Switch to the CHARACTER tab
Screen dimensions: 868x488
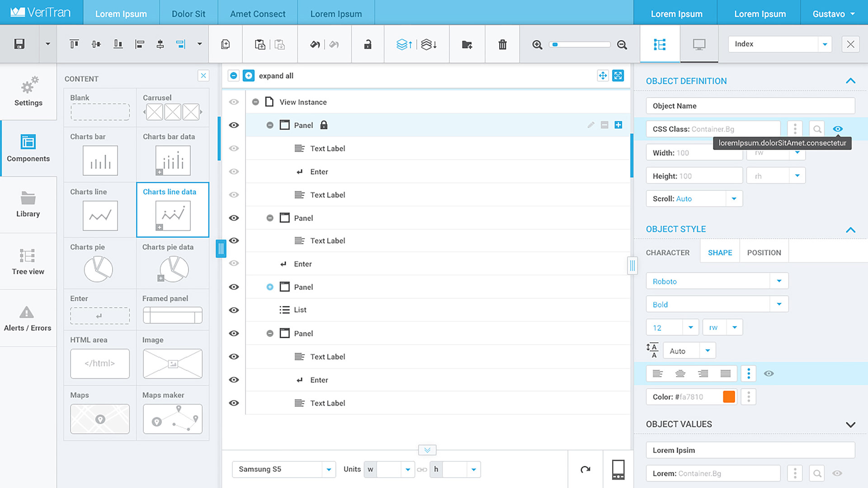tap(668, 252)
